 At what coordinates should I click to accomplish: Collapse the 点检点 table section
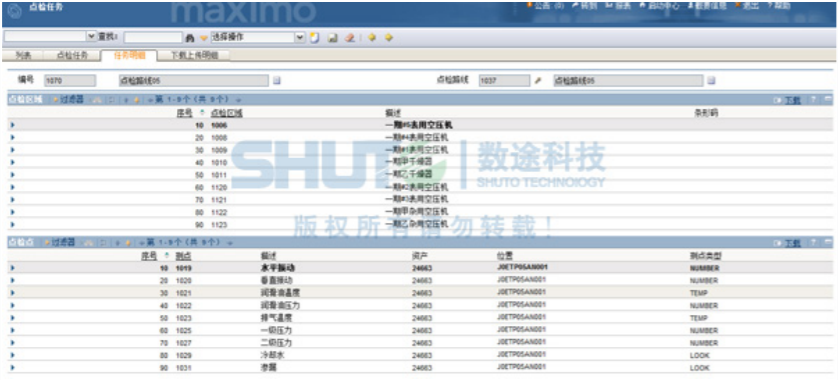pos(828,242)
